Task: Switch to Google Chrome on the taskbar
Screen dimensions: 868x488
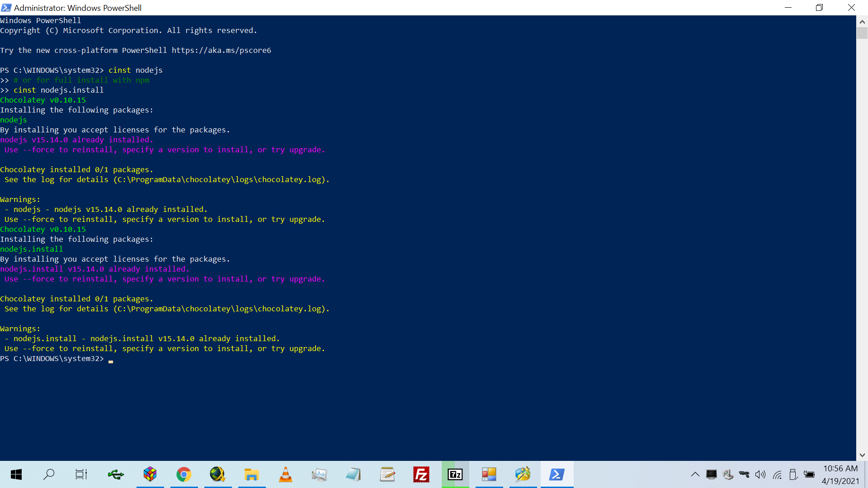Action: click(184, 474)
